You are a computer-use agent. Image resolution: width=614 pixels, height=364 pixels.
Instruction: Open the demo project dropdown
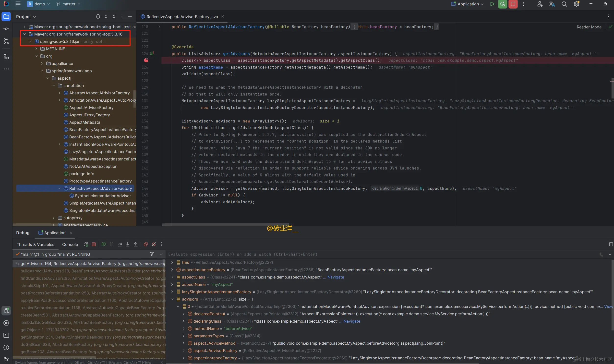click(39, 4)
